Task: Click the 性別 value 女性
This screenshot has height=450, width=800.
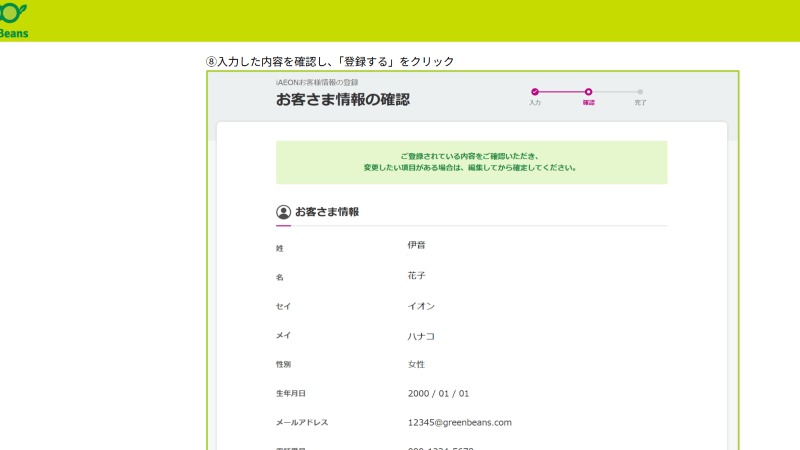Action: click(x=416, y=364)
